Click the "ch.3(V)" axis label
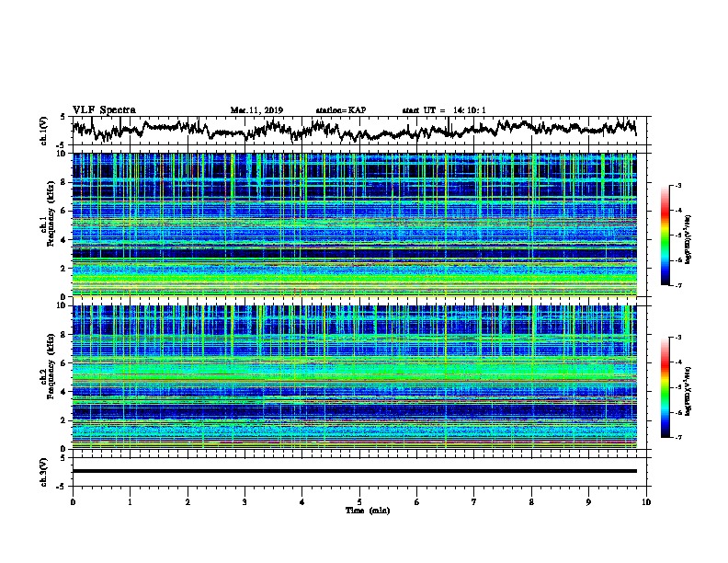The width and height of the screenshot is (728, 563). (x=44, y=472)
